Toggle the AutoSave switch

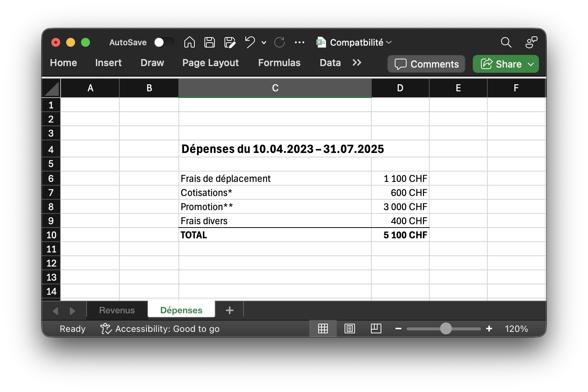pos(164,42)
